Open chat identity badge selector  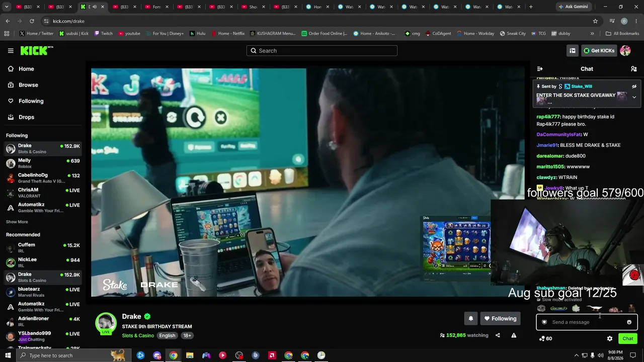pos(544,322)
